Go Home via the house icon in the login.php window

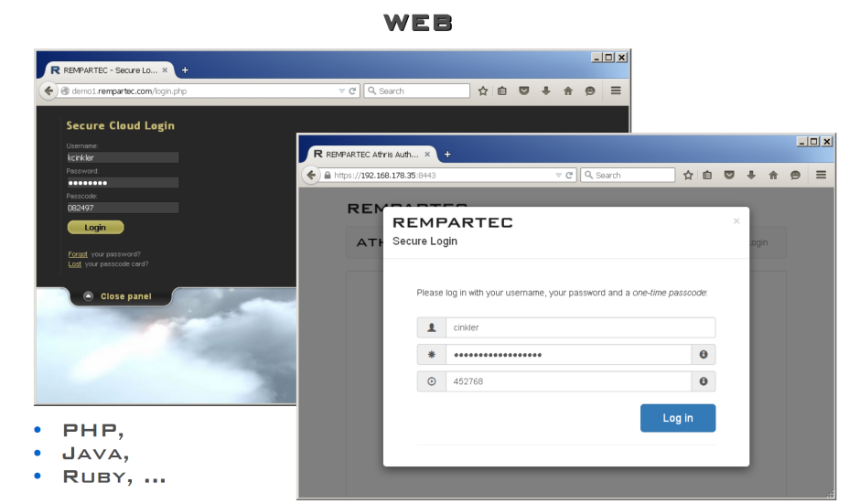[567, 91]
